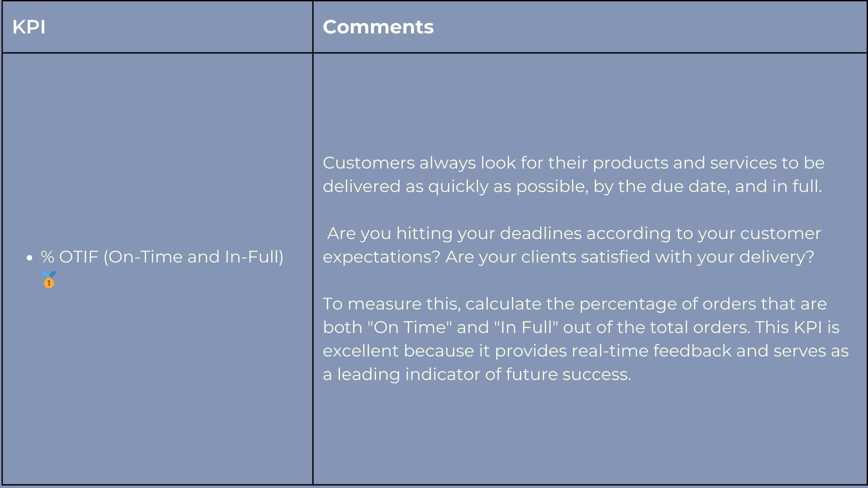Select the KPI column header
This screenshot has height=488, width=868.
pos(29,27)
